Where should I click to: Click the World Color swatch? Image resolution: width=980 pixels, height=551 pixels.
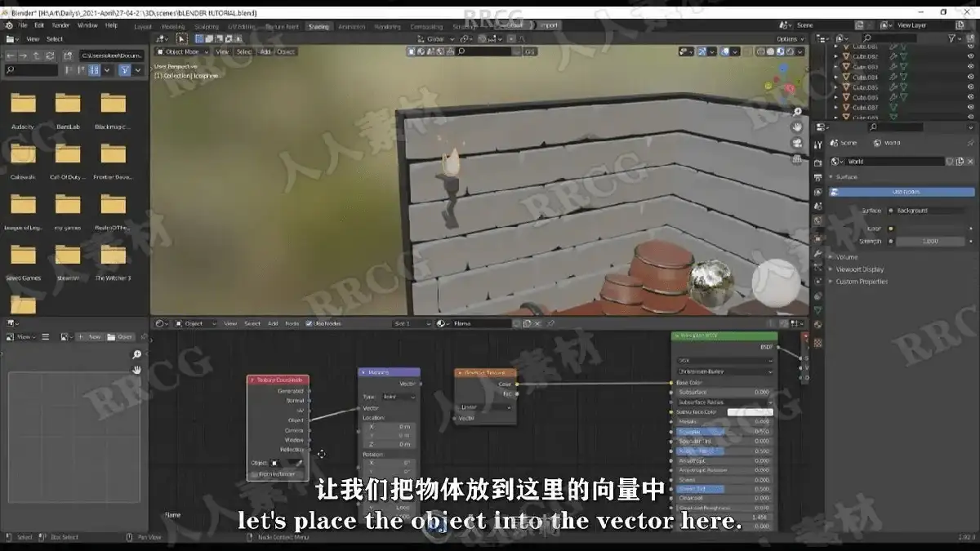point(929,229)
